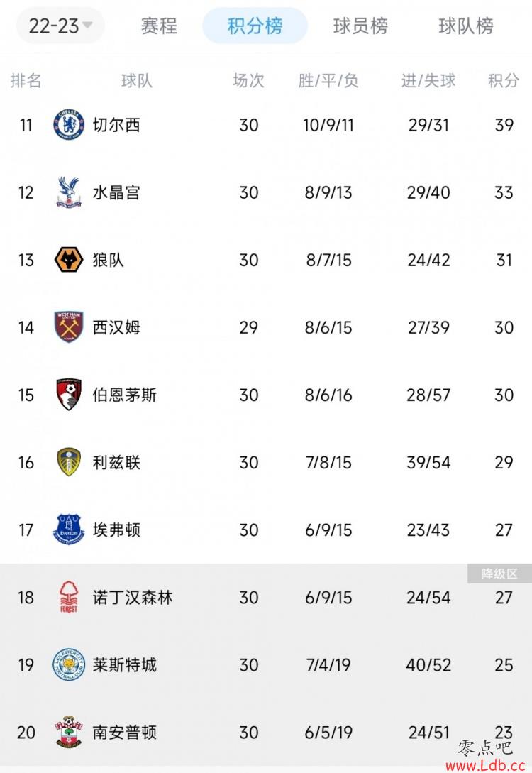Click the Chelsea club crest

[x=69, y=125]
